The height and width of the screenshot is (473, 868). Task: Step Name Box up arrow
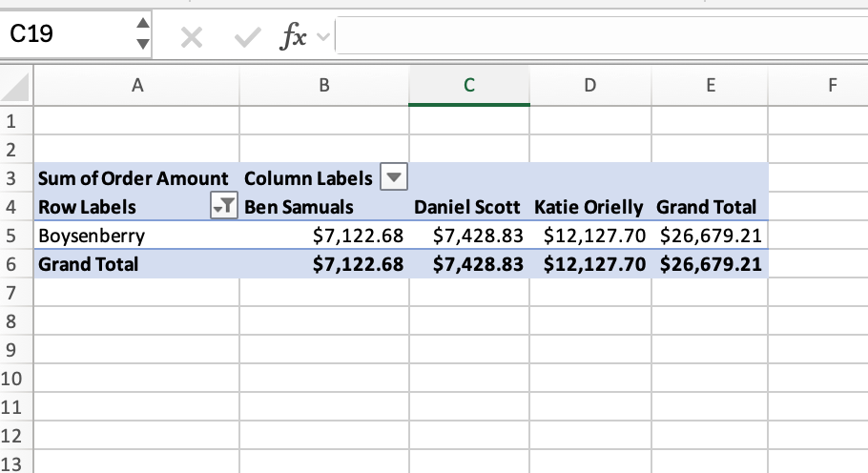pos(143,23)
